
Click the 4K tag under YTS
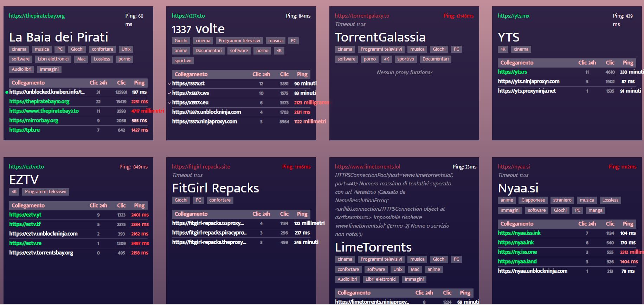pyautogui.click(x=503, y=49)
